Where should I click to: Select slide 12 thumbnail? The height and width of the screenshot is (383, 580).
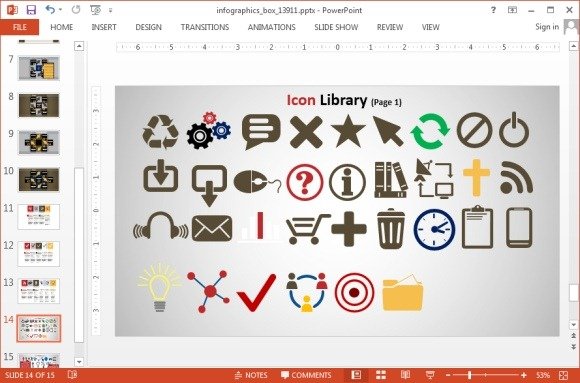[39, 254]
